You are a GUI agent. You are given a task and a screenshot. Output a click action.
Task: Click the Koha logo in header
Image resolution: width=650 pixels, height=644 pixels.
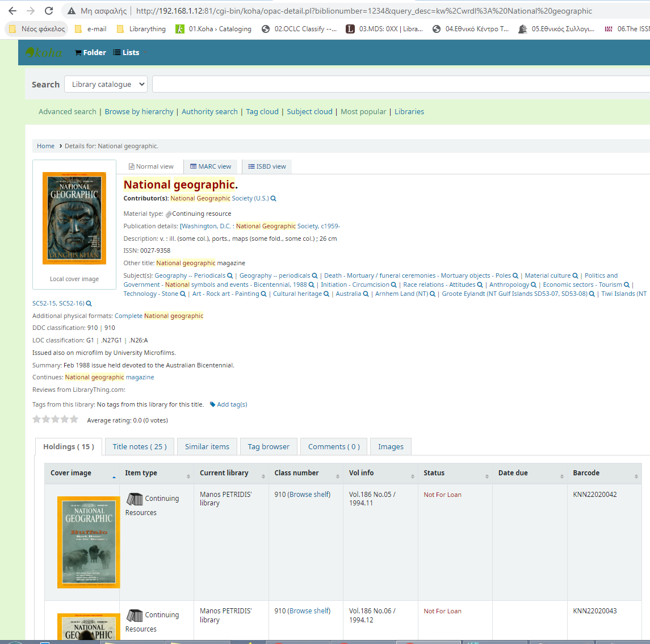[44, 52]
